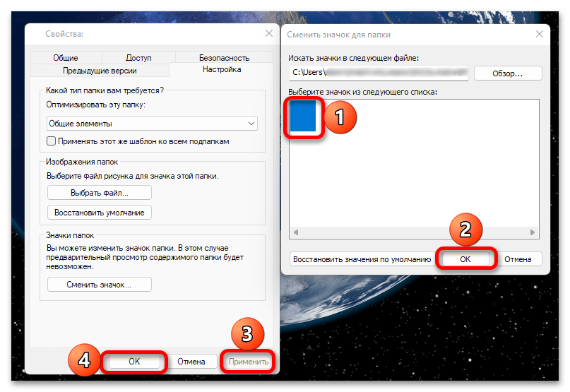Click right arrow of icon list scrollbar
The width and height of the screenshot is (570, 392).
coord(533,232)
